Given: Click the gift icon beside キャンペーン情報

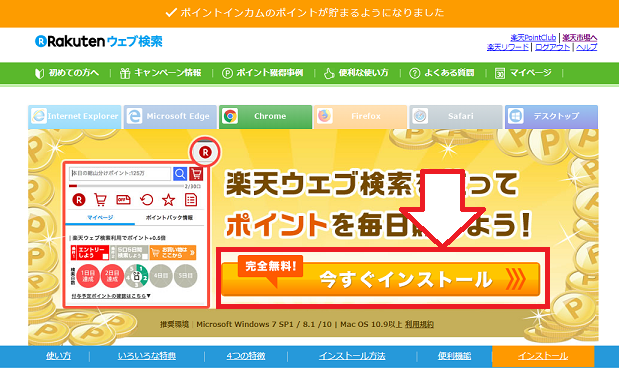Looking at the screenshot, I should pyautogui.click(x=125, y=73).
